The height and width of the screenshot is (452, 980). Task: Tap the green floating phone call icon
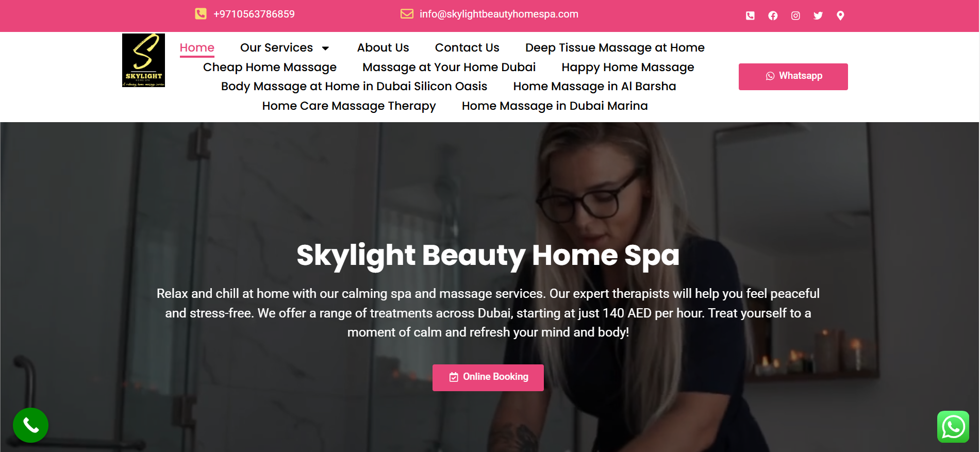(x=30, y=425)
